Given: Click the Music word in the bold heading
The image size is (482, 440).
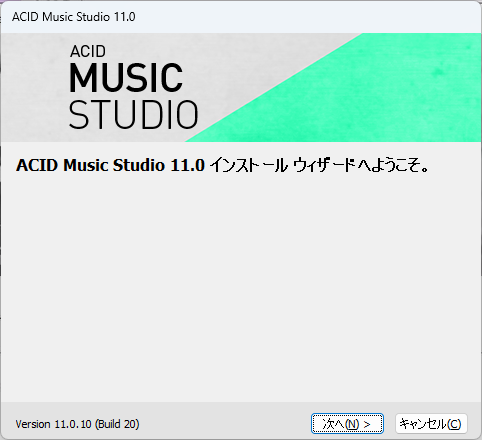Looking at the screenshot, I should tap(86, 165).
